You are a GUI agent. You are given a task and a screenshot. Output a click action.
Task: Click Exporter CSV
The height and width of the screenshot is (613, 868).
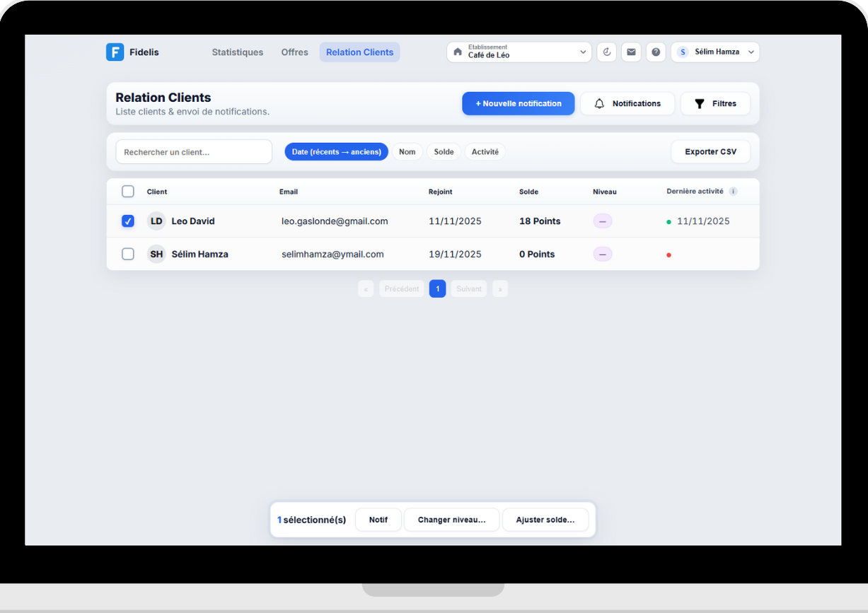[x=710, y=151]
